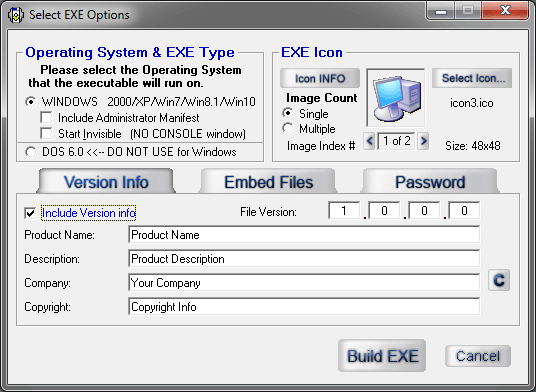Click the Product Name text field
The height and width of the screenshot is (392, 536).
(x=304, y=235)
